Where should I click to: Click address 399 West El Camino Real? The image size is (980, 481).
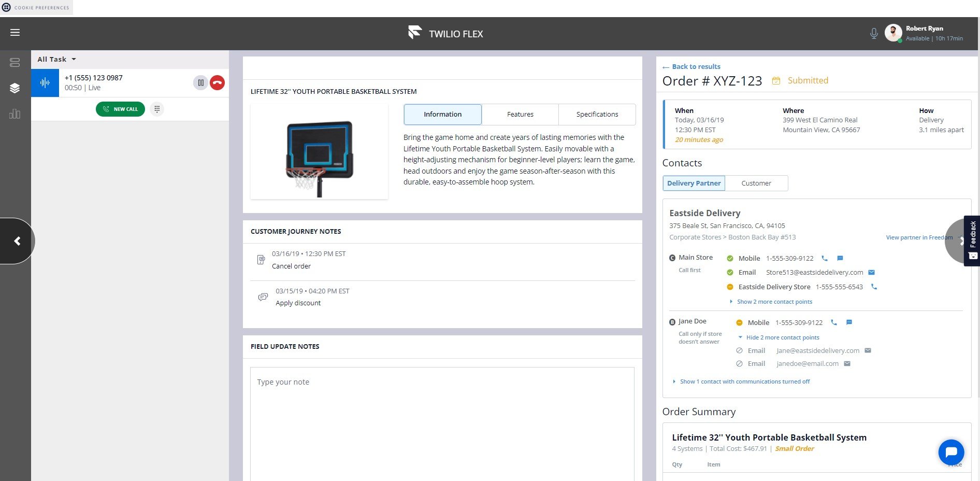pyautogui.click(x=820, y=120)
